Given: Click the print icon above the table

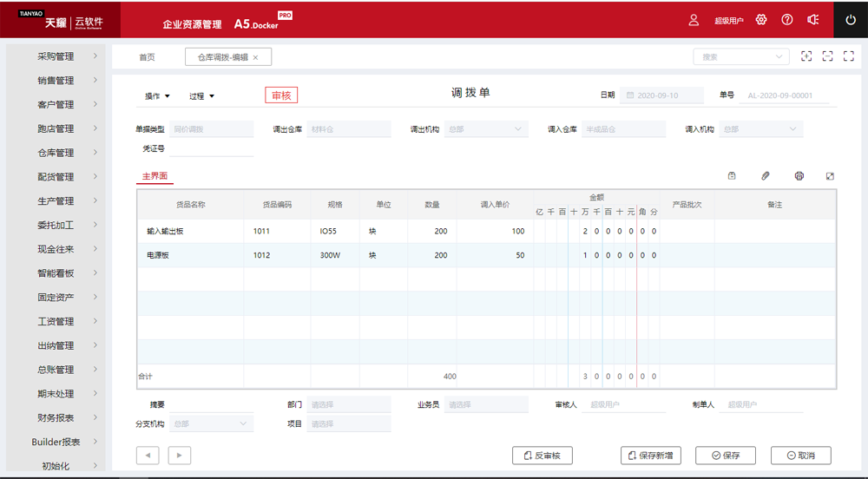Looking at the screenshot, I should [x=799, y=176].
